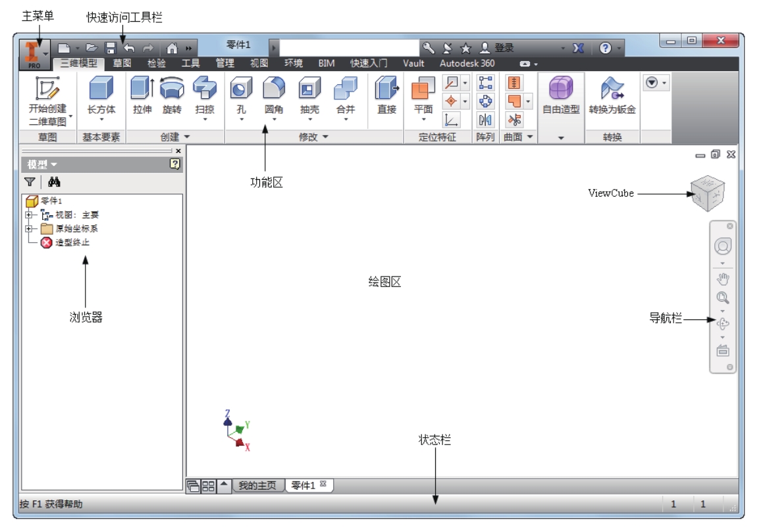The width and height of the screenshot is (761, 532).
Task: Switch to the 草图 ribbon tab
Action: point(122,63)
